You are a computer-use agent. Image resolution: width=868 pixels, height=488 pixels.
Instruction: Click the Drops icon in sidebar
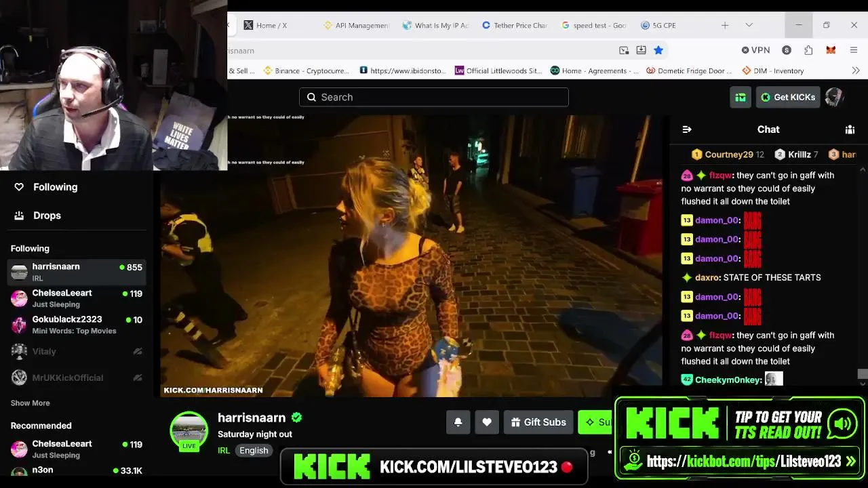pos(19,216)
